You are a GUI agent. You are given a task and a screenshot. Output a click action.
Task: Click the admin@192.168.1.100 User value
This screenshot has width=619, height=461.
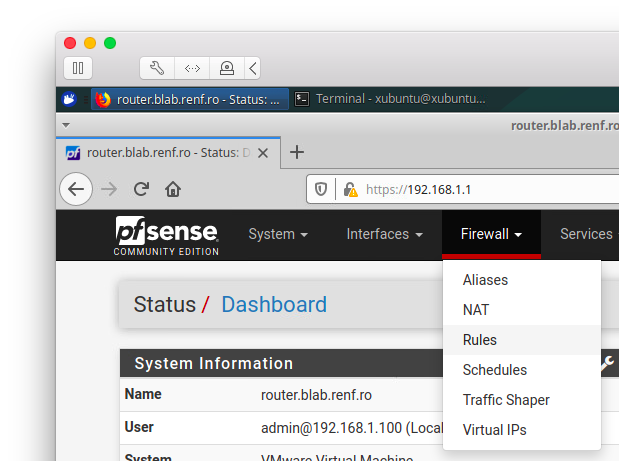tap(352, 428)
